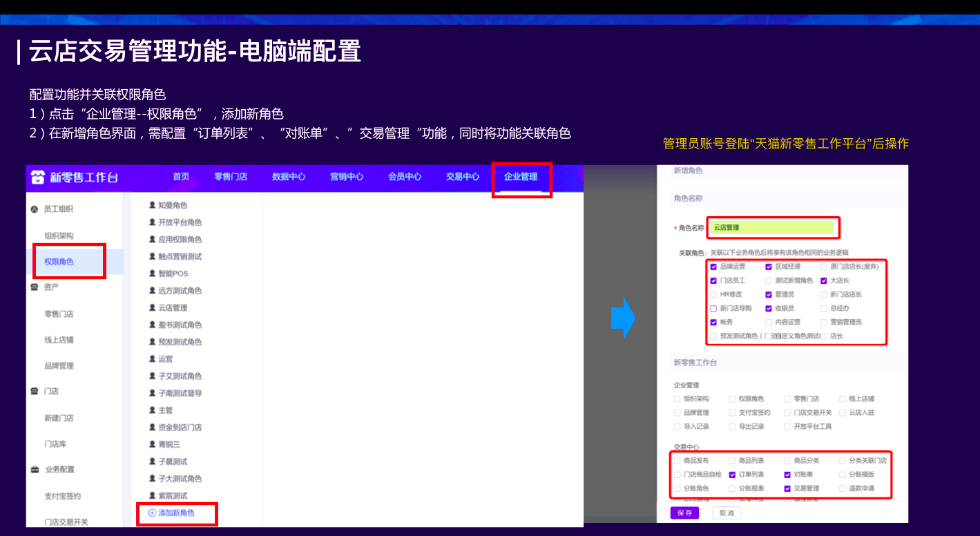Screen dimensions: 980x536
Task: Click the 资产 section icon
Action: pos(35,287)
